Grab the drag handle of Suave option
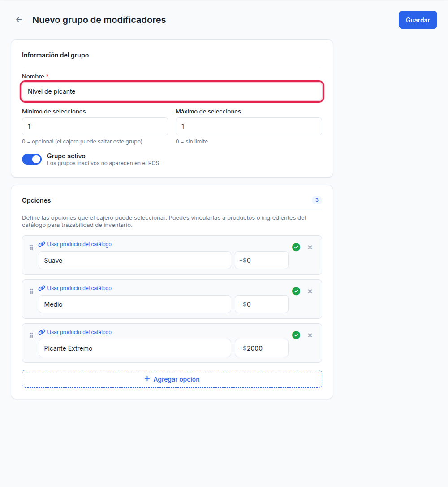This screenshot has width=448, height=487. click(x=31, y=248)
